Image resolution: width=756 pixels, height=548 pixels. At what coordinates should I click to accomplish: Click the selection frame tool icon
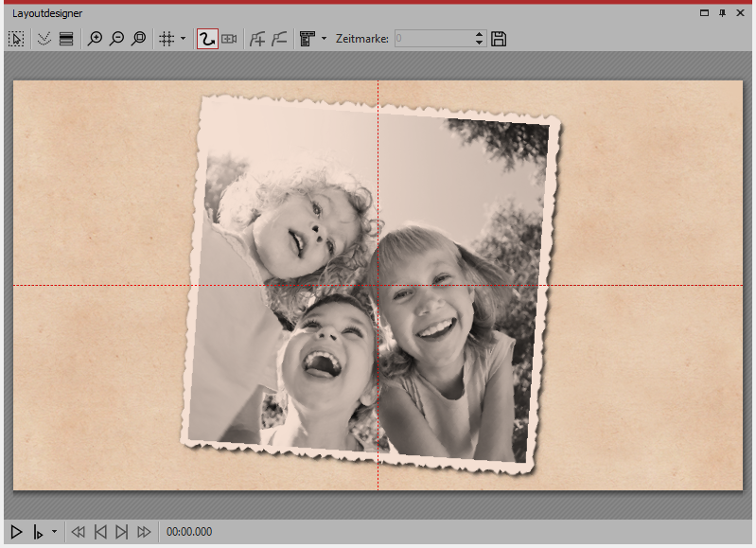pyautogui.click(x=16, y=39)
